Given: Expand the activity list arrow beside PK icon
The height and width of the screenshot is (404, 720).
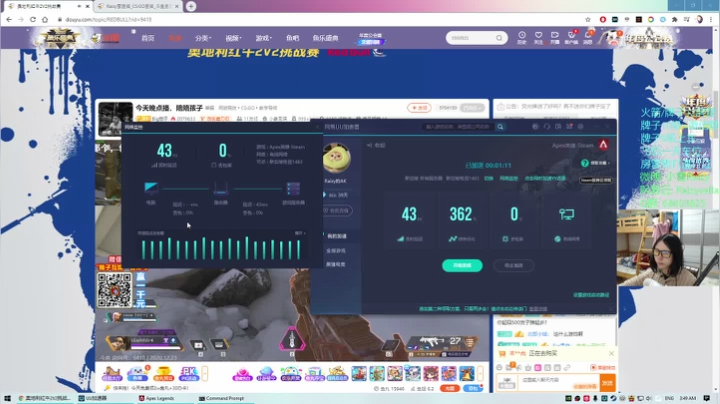Looking at the screenshot, I should coord(205,373).
